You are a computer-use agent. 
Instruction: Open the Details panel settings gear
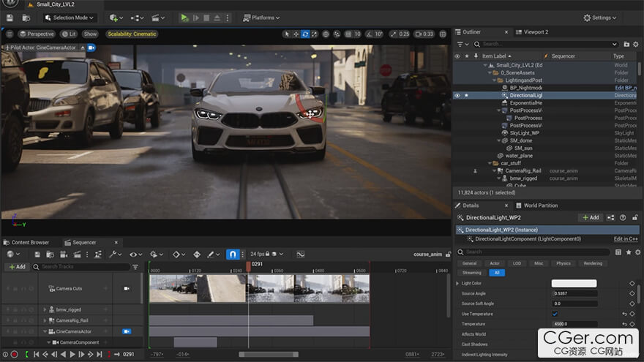(x=638, y=252)
